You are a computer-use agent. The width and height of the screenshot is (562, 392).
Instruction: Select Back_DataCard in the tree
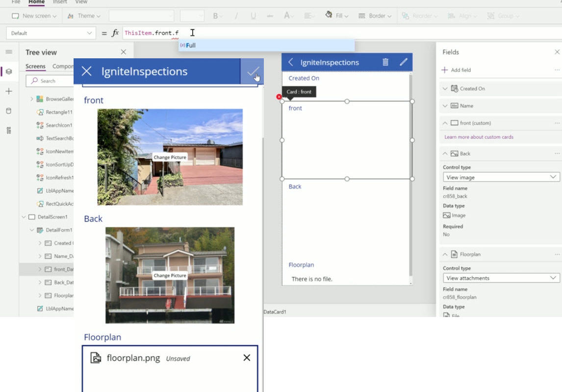click(63, 282)
